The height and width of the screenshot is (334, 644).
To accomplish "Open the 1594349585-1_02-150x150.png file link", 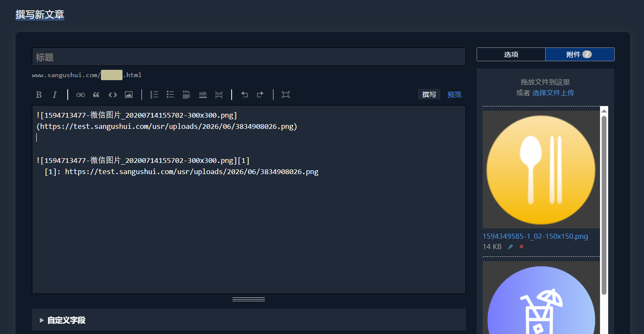I will (x=535, y=236).
